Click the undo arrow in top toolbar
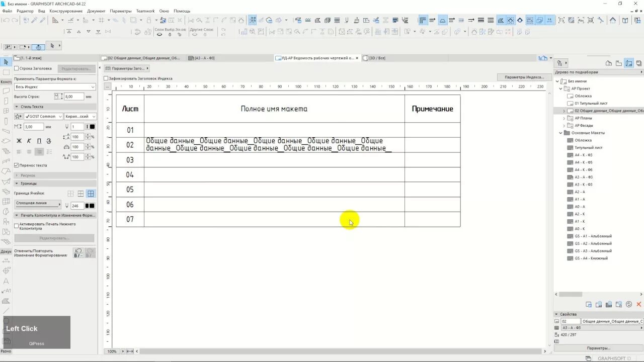 [6, 20]
